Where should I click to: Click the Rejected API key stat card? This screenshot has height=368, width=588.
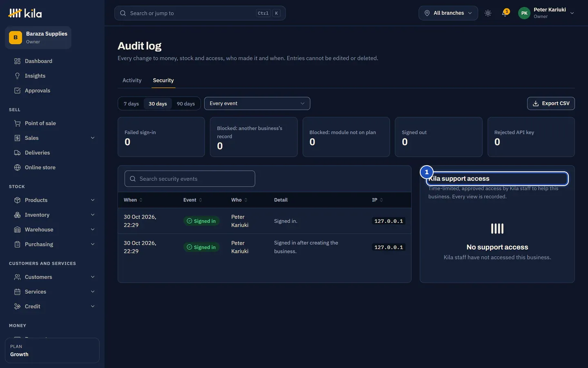tap(531, 137)
